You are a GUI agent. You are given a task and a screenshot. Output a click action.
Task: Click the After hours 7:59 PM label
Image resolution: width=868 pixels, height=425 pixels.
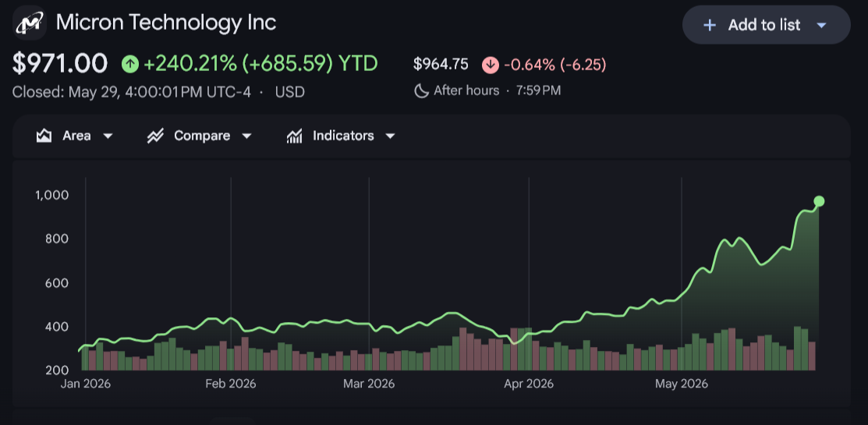pos(497,90)
